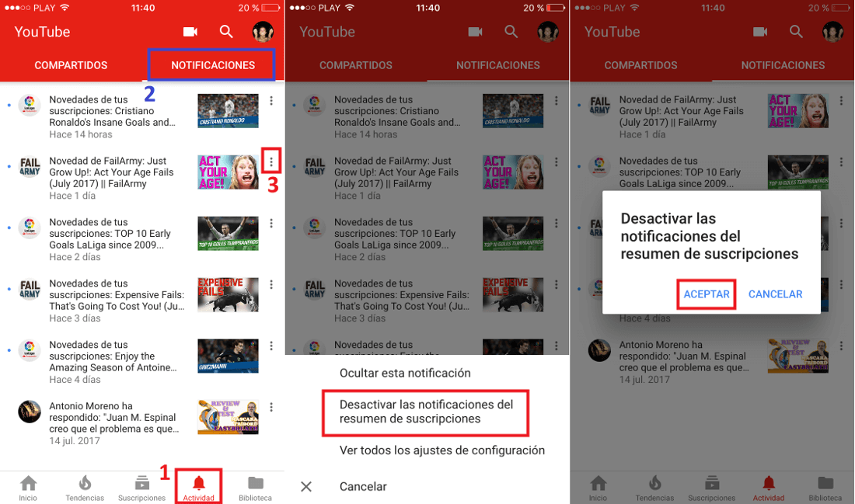
Task: Tap the account avatar in the middle screen
Action: point(548,32)
